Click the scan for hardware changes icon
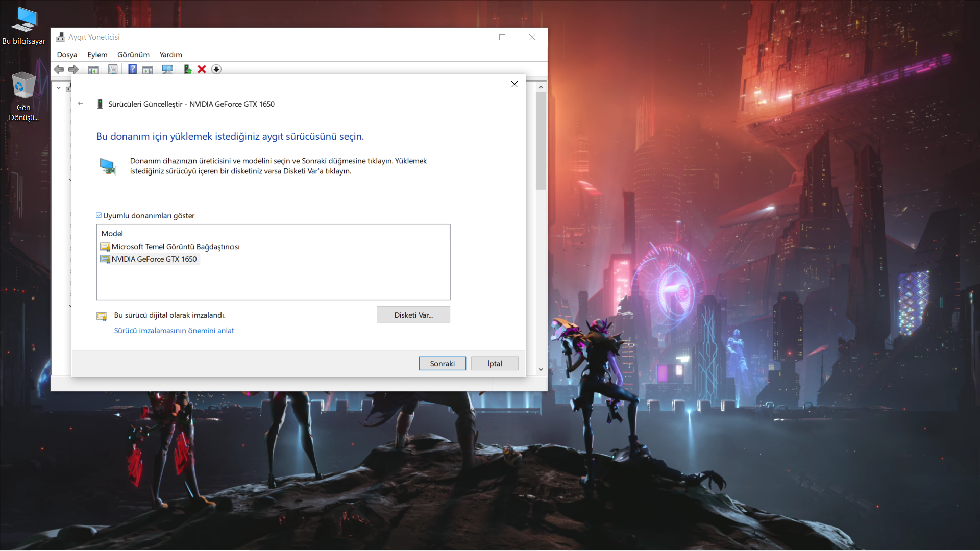The width and height of the screenshot is (980, 551). (x=167, y=69)
